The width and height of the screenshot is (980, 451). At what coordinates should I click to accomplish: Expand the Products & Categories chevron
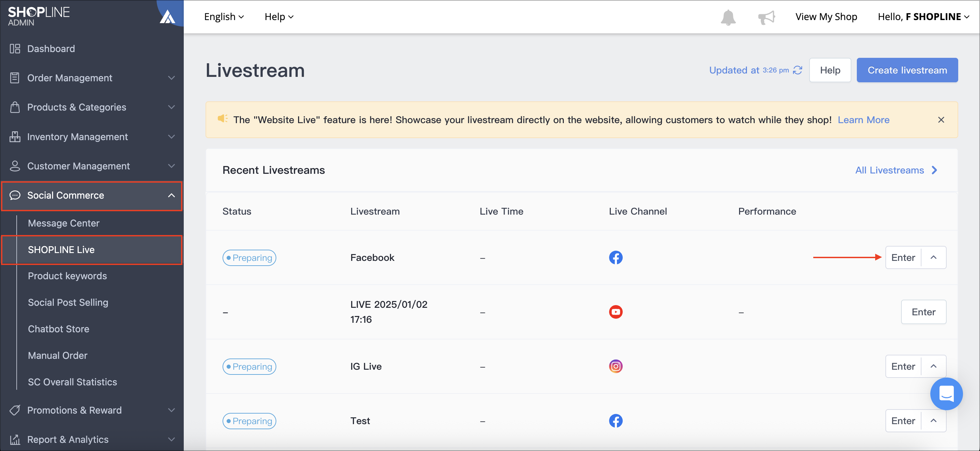point(171,107)
